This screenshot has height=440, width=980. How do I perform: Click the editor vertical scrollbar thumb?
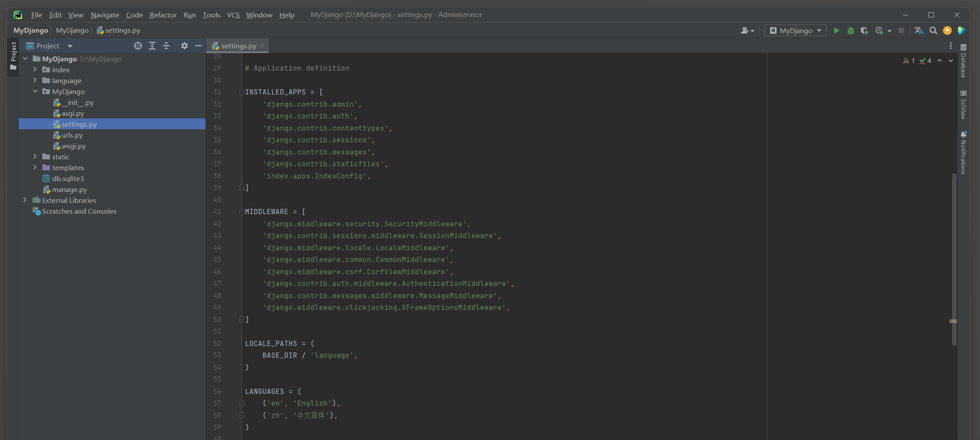point(954,259)
